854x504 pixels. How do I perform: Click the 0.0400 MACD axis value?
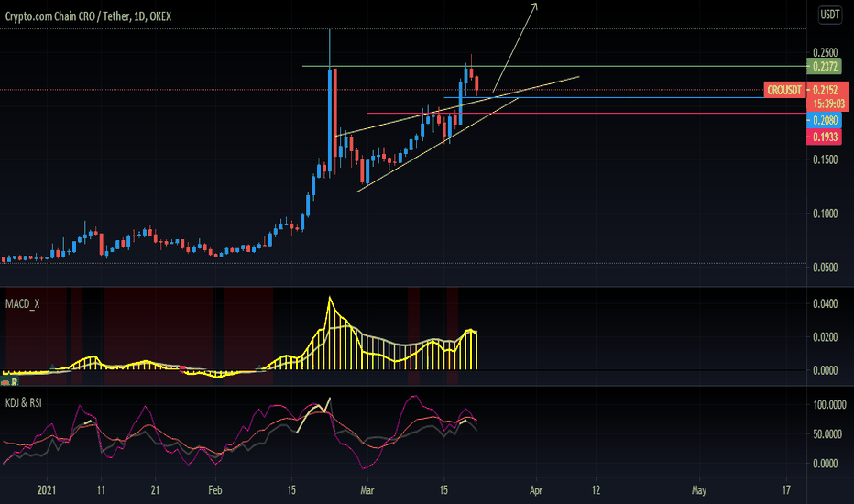point(825,303)
